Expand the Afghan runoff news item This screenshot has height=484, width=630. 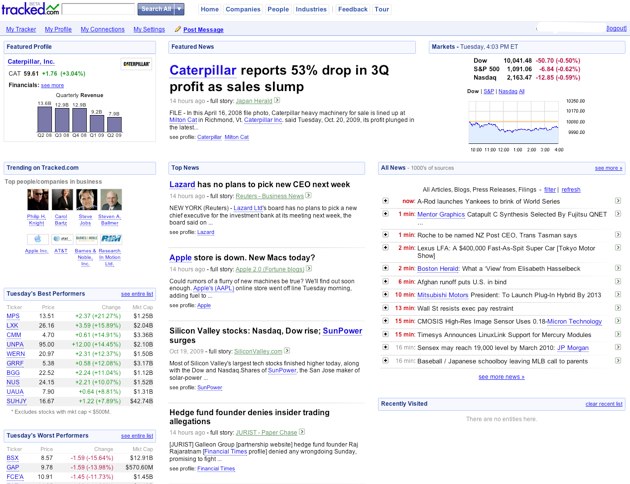tap(385, 281)
